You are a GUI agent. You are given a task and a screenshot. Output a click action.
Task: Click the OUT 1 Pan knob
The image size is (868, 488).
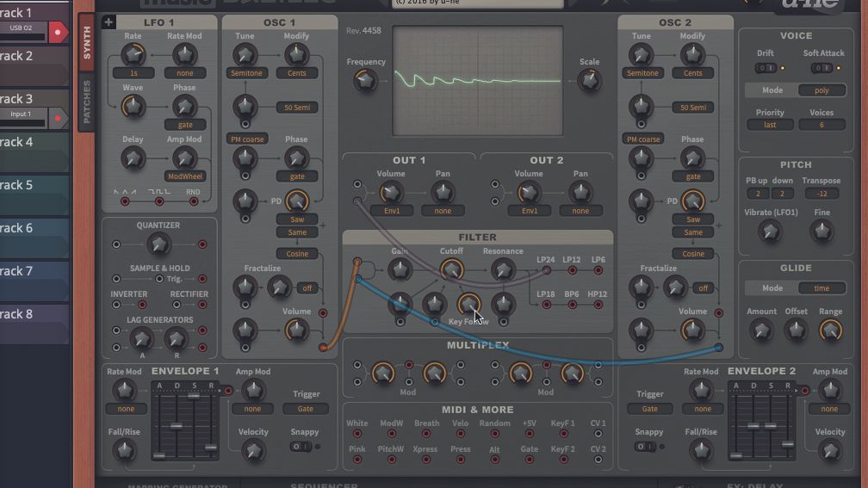click(x=443, y=193)
